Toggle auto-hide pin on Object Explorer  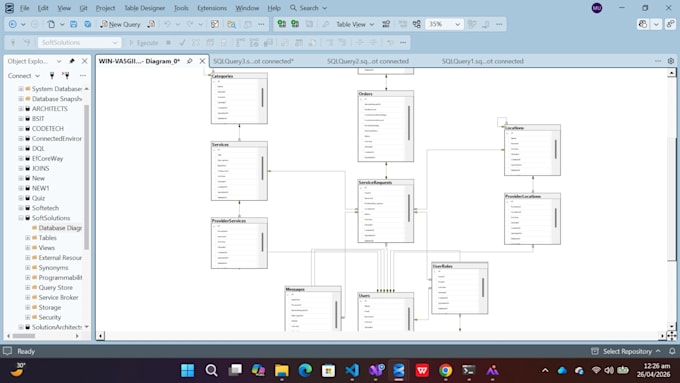72,61
